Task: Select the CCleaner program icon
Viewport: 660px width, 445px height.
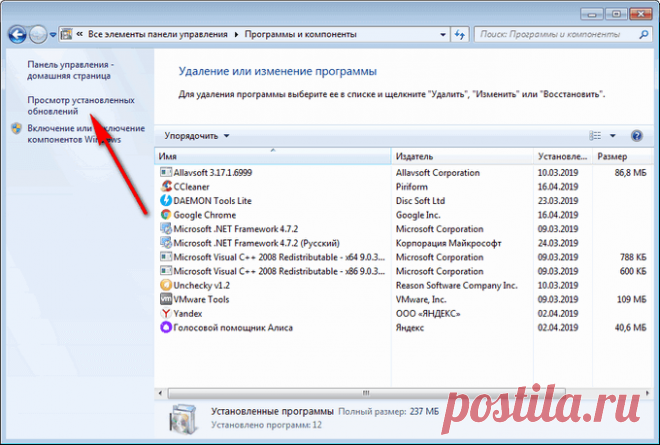Action: pos(166,186)
